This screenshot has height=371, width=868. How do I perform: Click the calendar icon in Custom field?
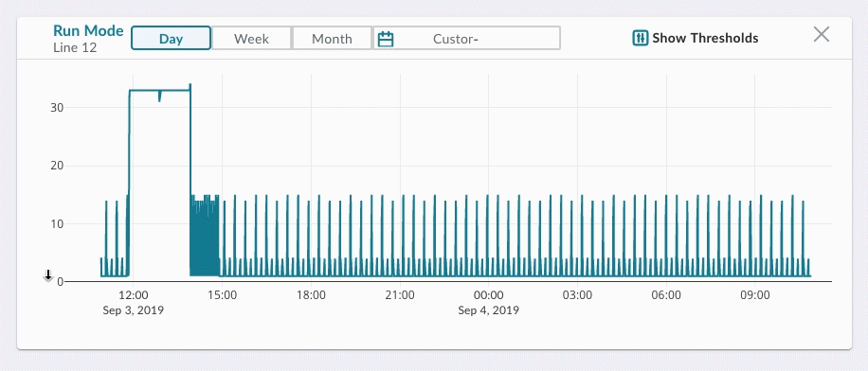coord(386,39)
